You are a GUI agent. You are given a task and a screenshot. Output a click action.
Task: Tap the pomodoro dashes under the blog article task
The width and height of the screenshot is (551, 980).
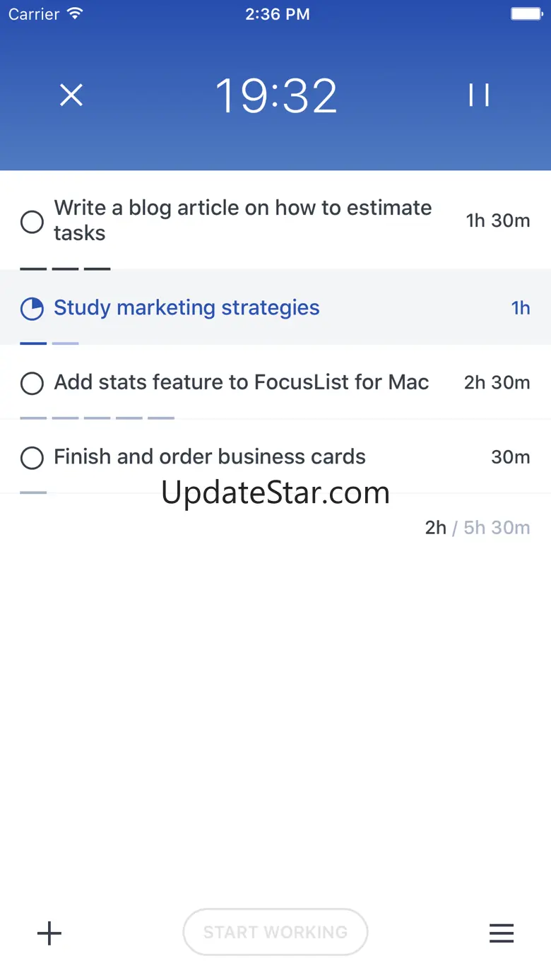65,268
